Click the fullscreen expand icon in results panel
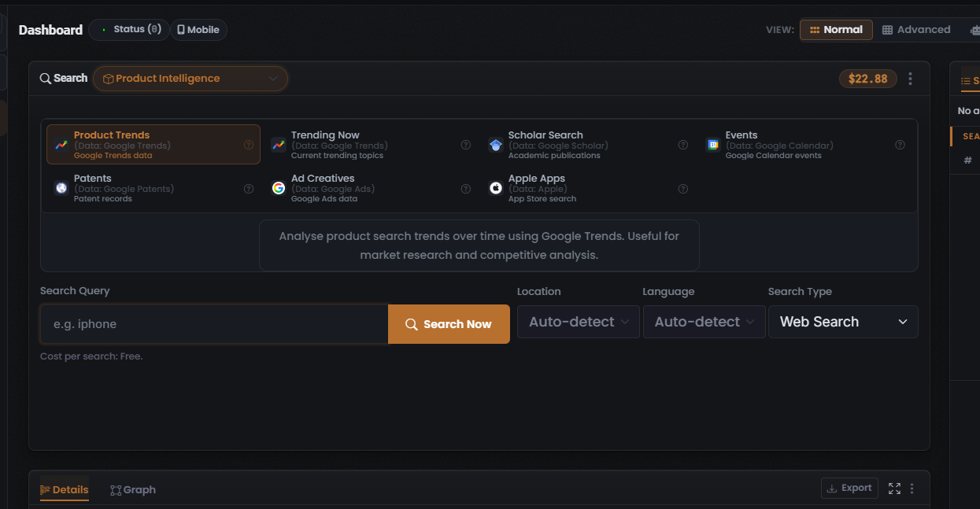Viewport: 980px width, 509px height. click(894, 489)
